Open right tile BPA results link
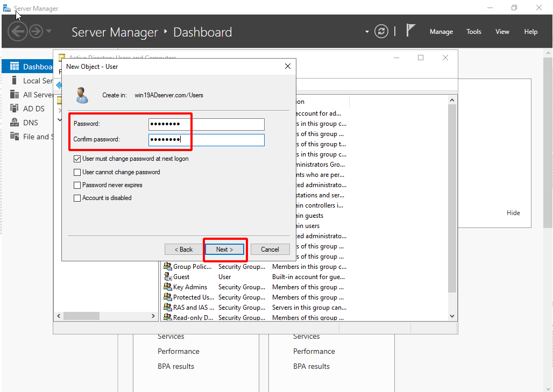553x392 pixels. tap(311, 367)
